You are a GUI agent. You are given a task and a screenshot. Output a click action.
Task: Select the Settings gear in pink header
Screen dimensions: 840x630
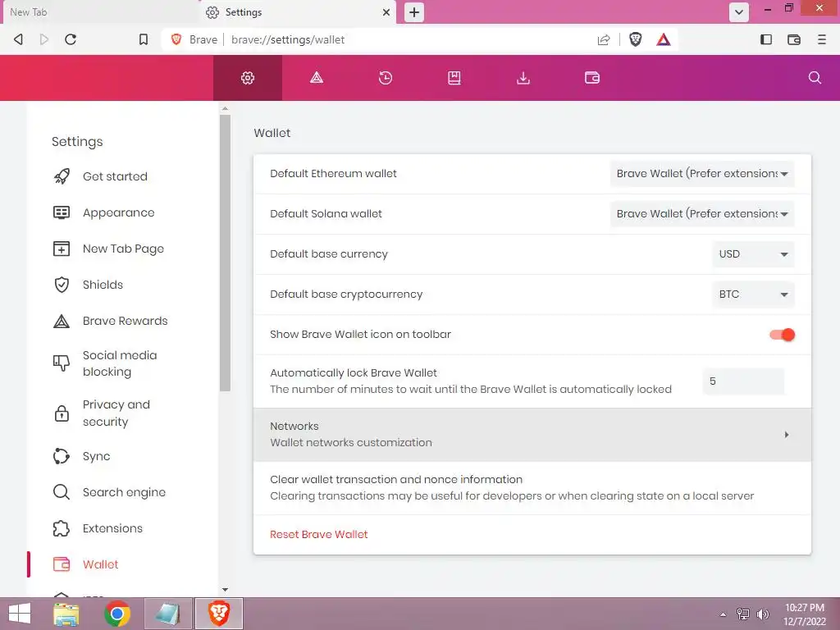pyautogui.click(x=248, y=78)
